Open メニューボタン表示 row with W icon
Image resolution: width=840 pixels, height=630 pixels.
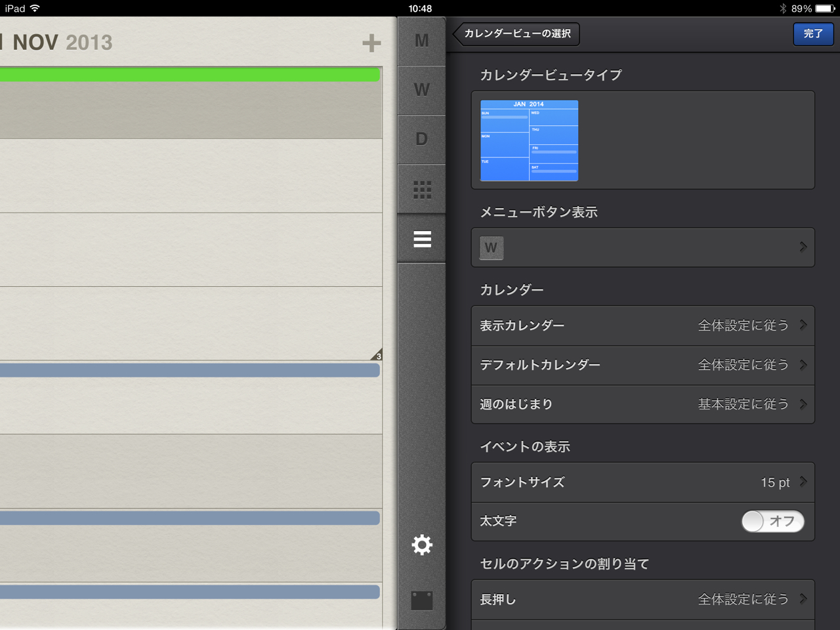642,247
